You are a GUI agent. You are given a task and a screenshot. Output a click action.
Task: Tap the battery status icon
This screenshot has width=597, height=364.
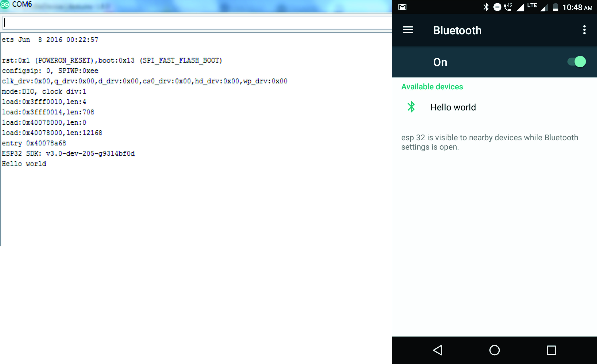pos(555,7)
